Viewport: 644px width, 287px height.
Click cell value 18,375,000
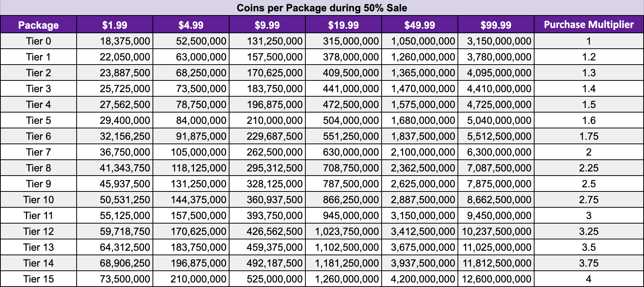(125, 41)
